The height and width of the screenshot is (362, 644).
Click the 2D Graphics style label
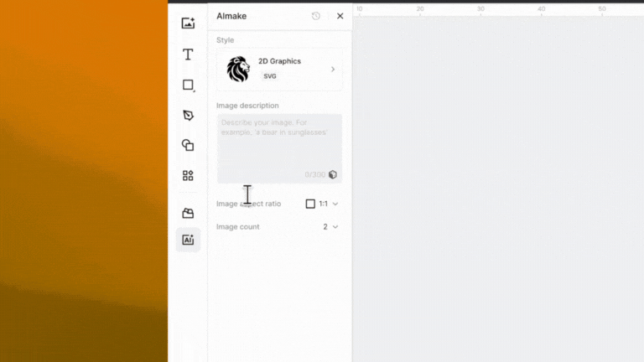(x=279, y=61)
